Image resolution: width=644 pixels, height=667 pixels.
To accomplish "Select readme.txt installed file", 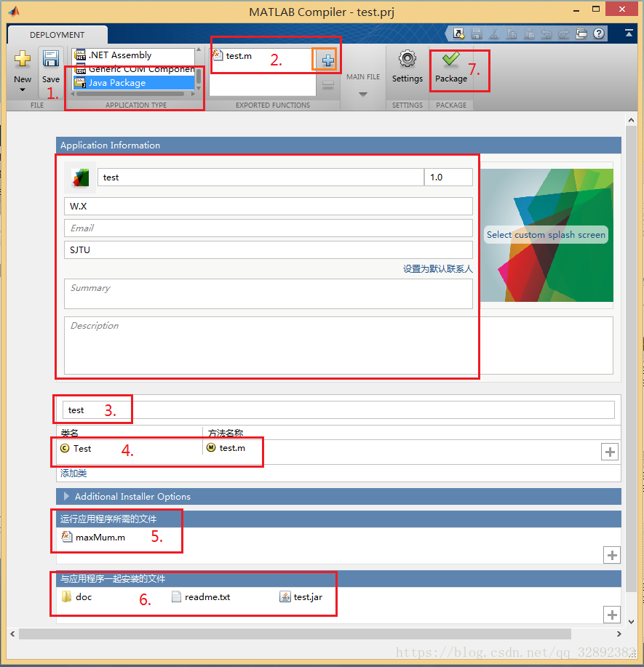I will coord(201,597).
